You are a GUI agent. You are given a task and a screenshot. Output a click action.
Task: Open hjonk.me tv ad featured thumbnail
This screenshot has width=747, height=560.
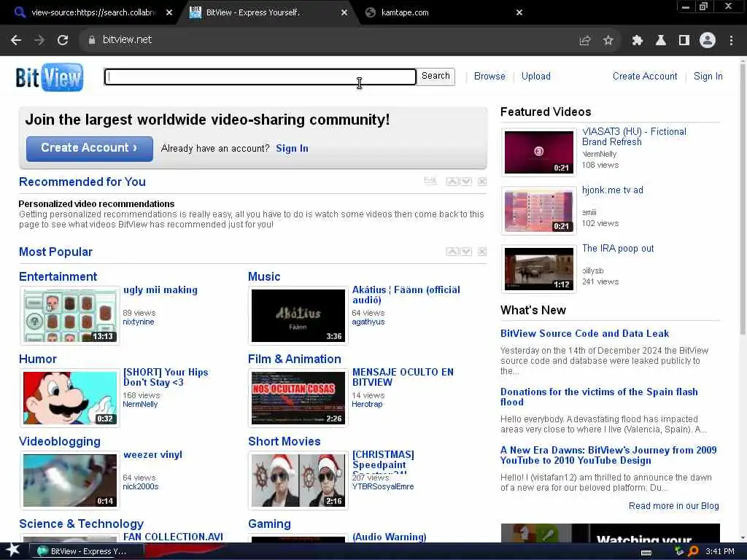(539, 211)
